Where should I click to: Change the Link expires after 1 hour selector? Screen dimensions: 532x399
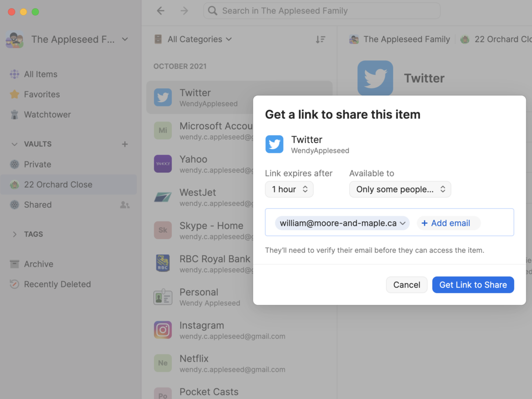point(289,189)
